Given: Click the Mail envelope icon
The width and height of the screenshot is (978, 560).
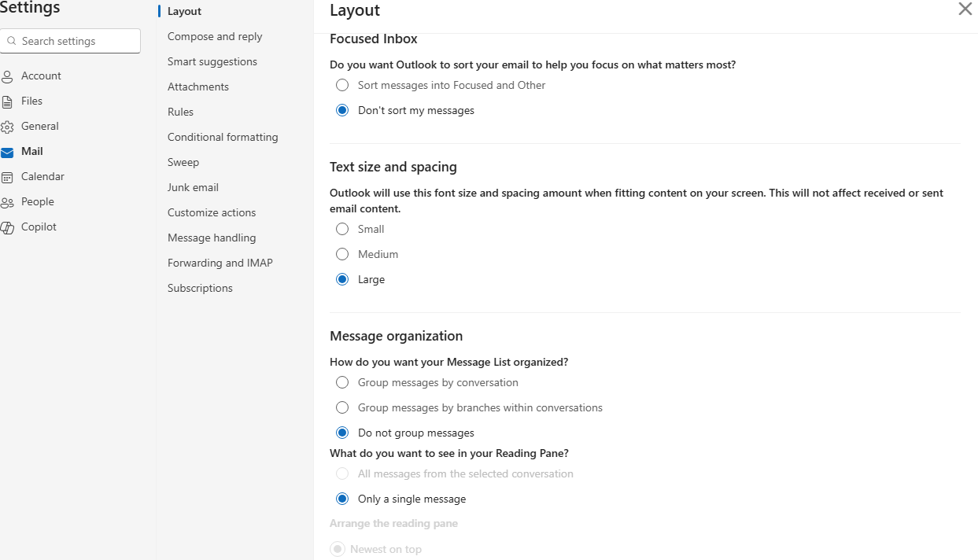Looking at the screenshot, I should point(7,150).
